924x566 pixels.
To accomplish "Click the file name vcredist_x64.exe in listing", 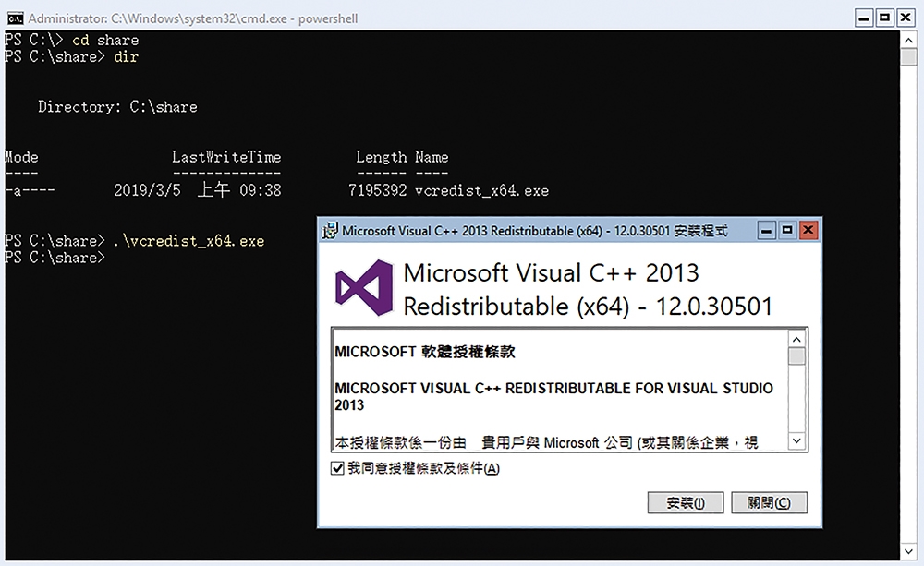I will point(481,190).
